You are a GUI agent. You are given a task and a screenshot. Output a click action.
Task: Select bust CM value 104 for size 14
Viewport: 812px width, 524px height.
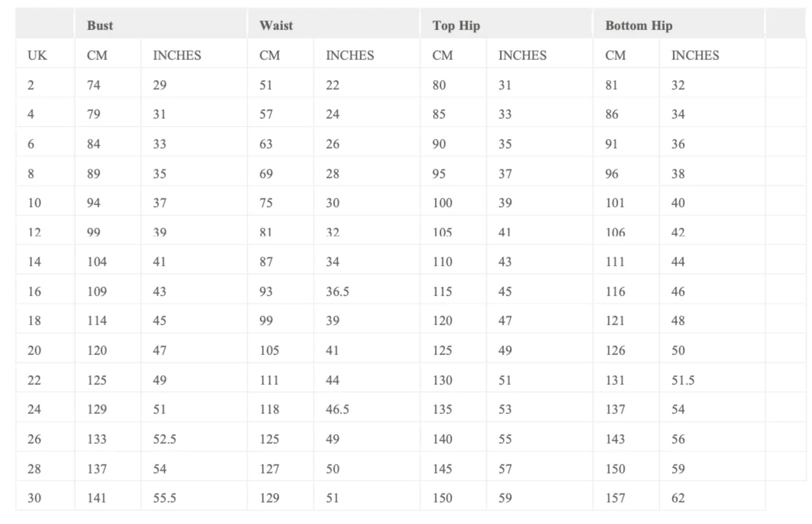click(x=97, y=262)
